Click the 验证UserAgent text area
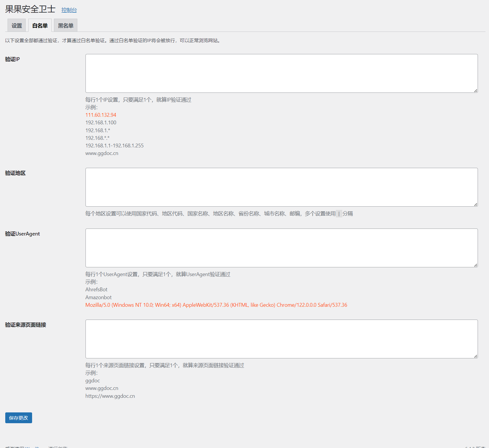The image size is (489, 448). pos(282,248)
